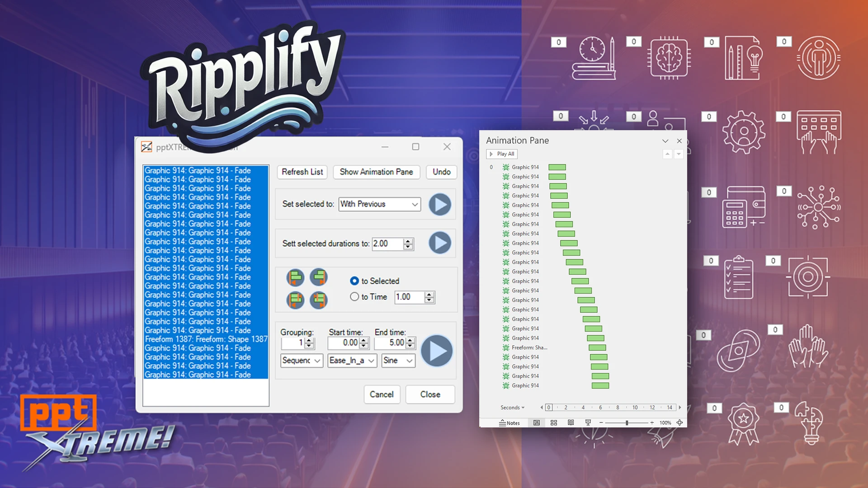Apply the 'Set selected to' play button
868x488 pixels.
click(439, 204)
